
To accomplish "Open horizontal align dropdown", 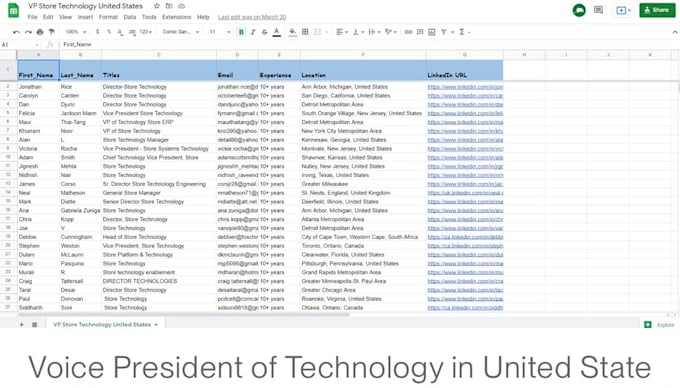I will coord(342,32).
